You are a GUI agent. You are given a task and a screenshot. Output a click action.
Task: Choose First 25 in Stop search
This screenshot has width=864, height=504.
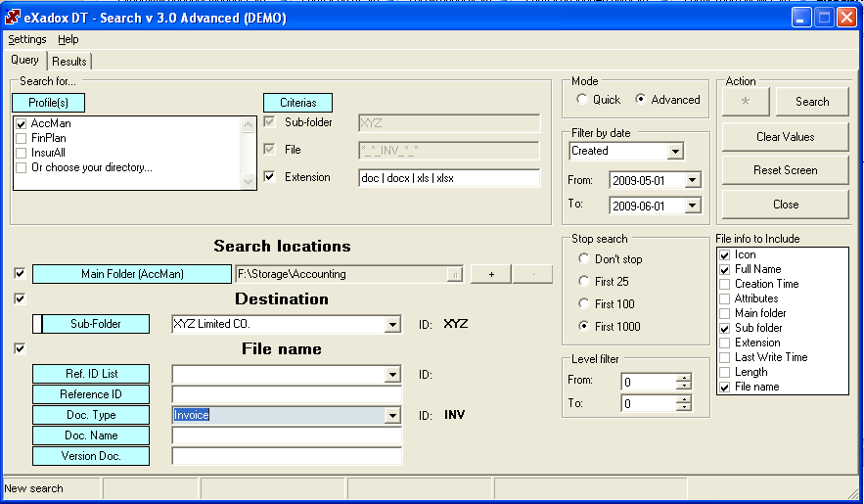pos(584,282)
